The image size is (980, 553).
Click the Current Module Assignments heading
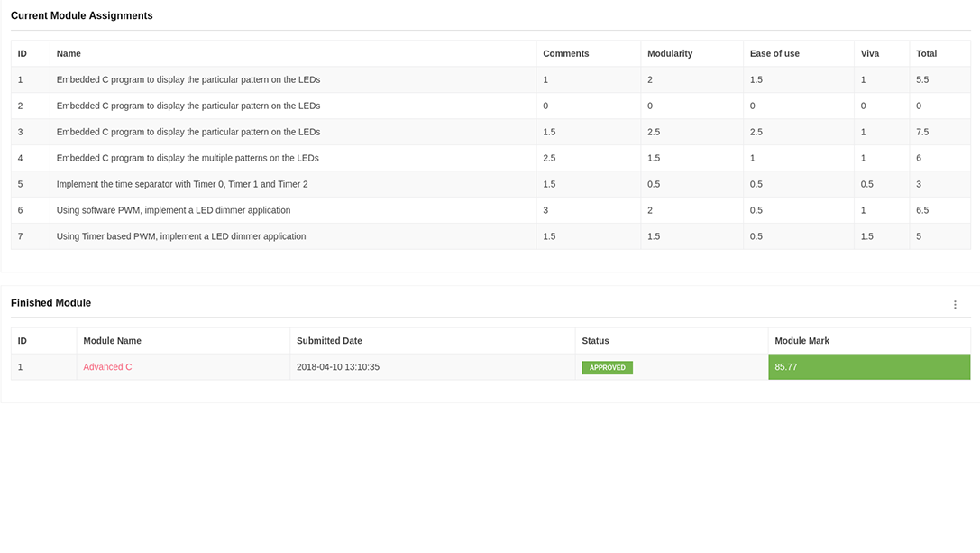(x=81, y=16)
